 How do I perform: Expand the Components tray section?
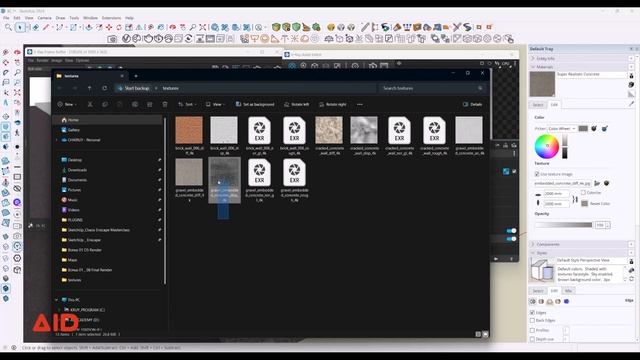533,244
